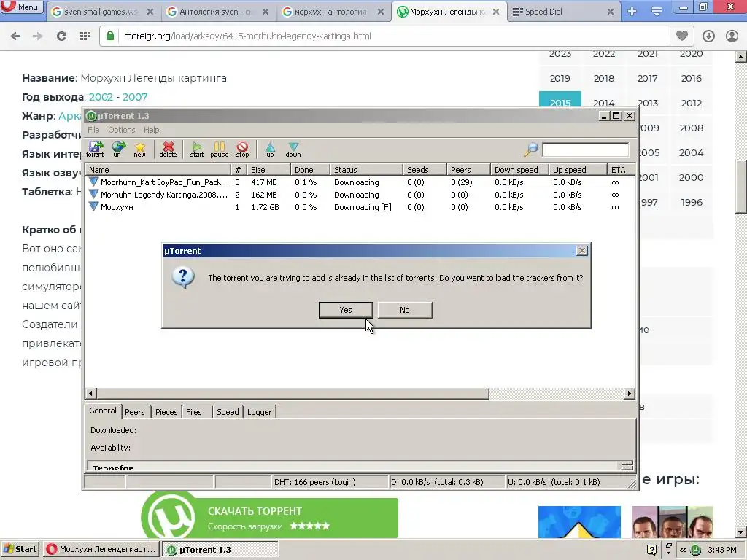The height and width of the screenshot is (560, 747).
Task: Click the browser back arrow
Action: 15,36
